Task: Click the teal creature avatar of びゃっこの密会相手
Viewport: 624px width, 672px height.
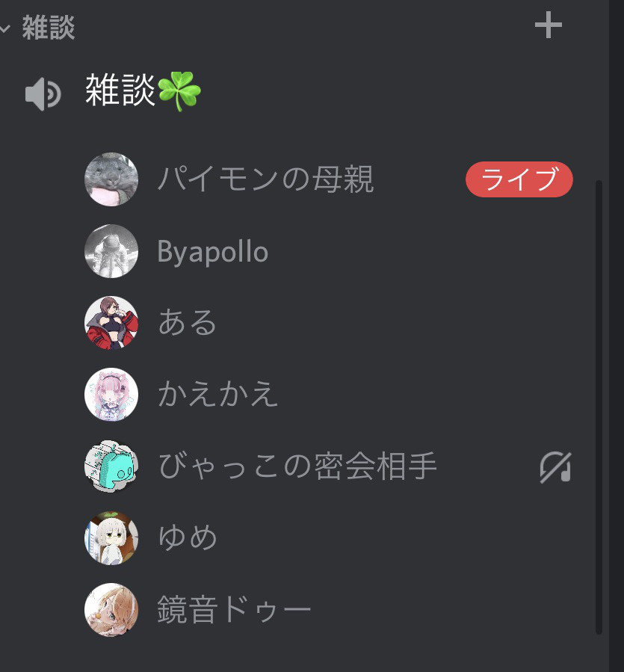Action: coord(111,466)
